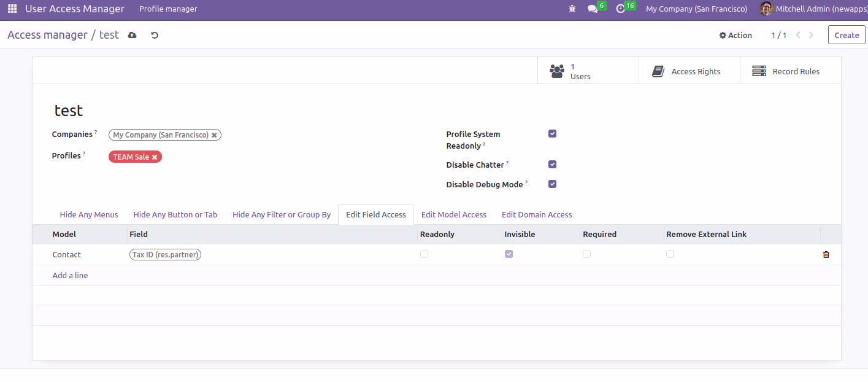Remove the TEAM Sale profile tag
868x382 pixels.
(155, 157)
